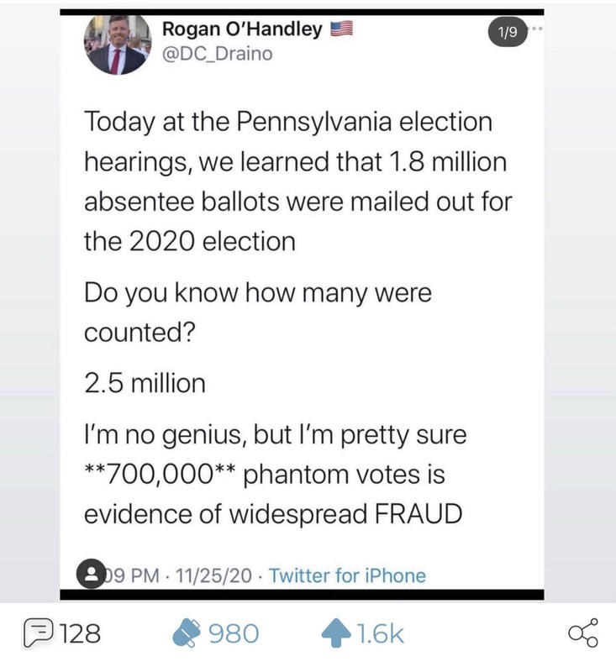Screen dimensions: 616x672
Task: Click the 128 comment count
Action: point(82,633)
